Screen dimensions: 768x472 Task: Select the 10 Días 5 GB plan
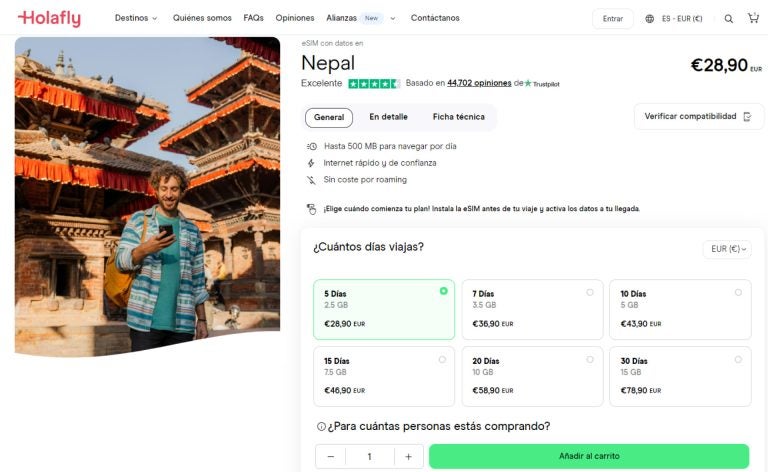coord(680,309)
